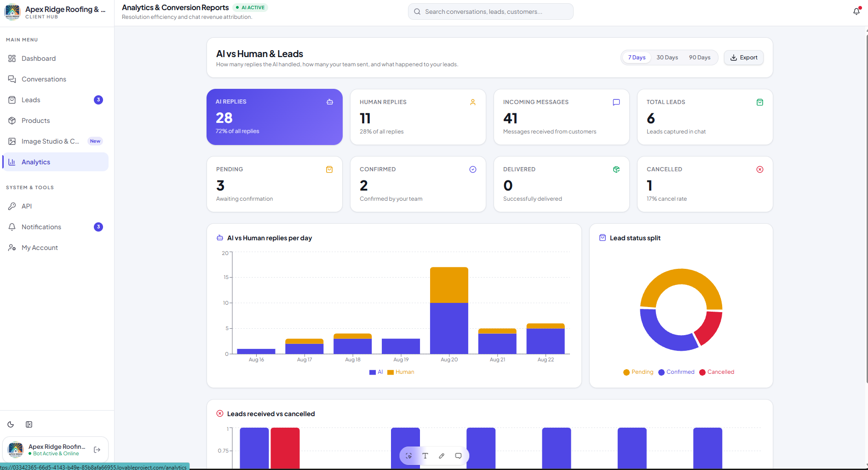Click the New badge beside Image Studio
Image resolution: width=868 pixels, height=470 pixels.
coord(95,141)
